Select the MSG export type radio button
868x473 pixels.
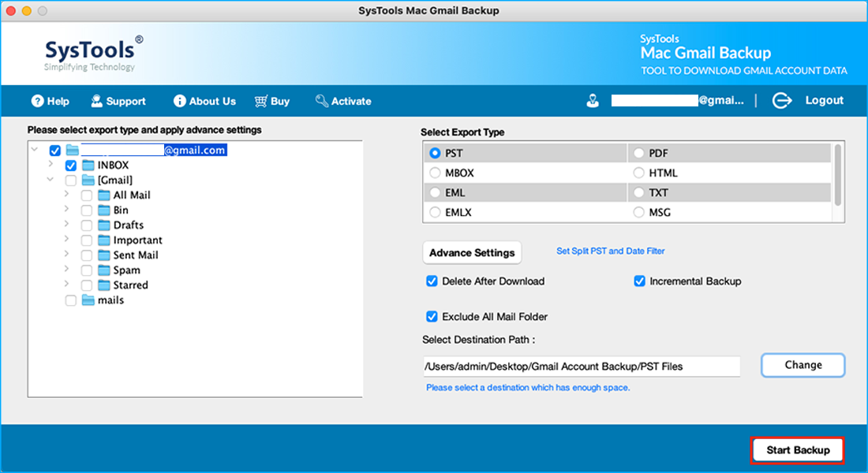(639, 212)
